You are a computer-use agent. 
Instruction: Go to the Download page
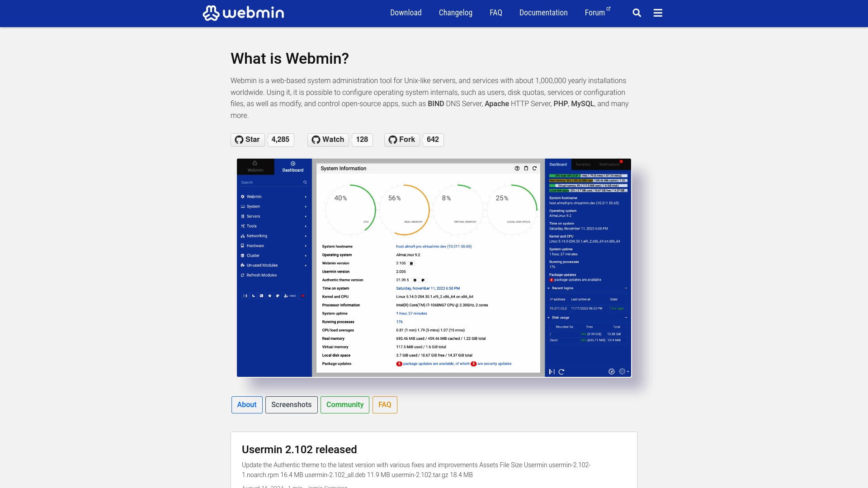point(406,13)
